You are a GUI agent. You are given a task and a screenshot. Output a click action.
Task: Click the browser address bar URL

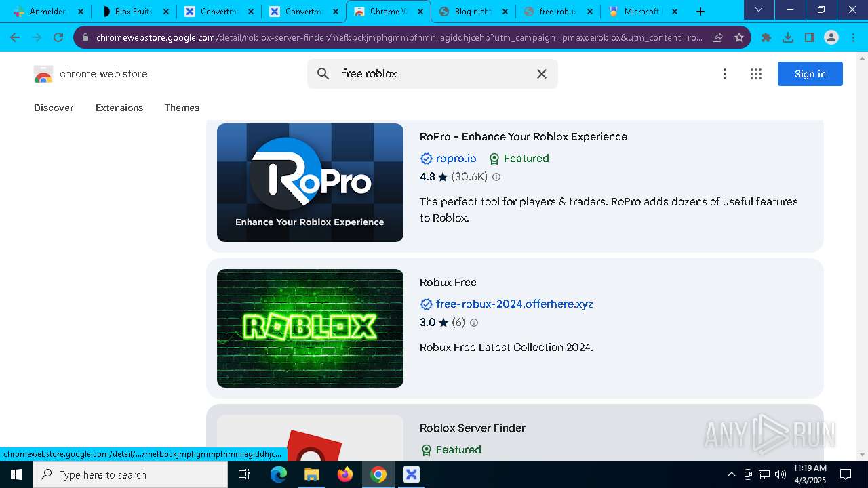click(x=399, y=37)
